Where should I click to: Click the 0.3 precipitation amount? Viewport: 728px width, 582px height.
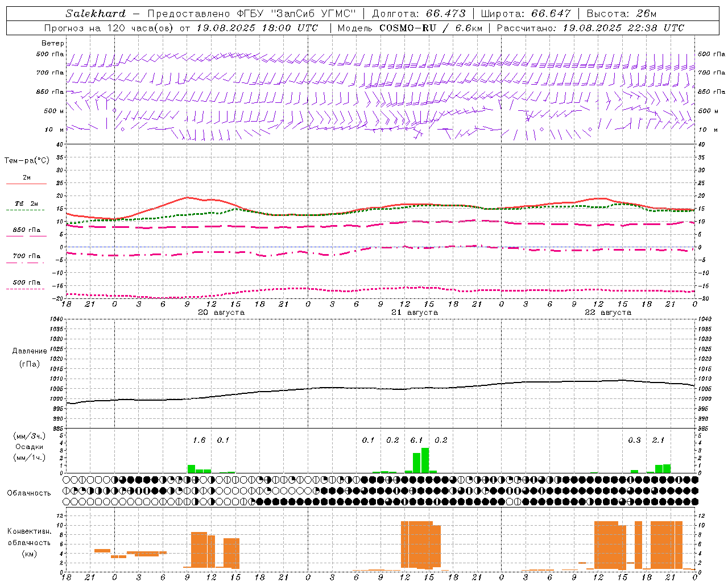(x=634, y=440)
